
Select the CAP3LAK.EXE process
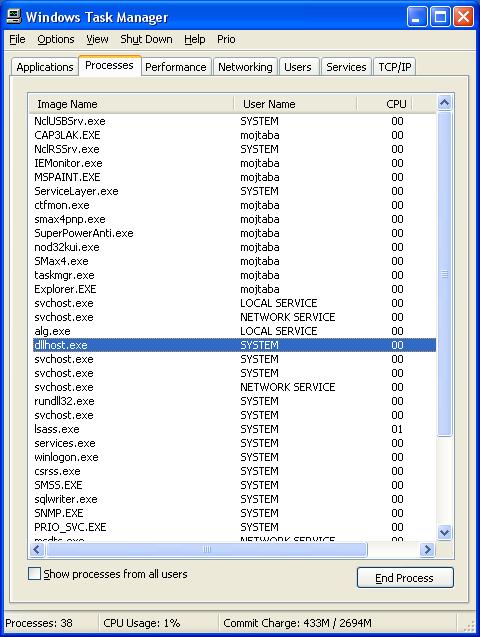234,135
